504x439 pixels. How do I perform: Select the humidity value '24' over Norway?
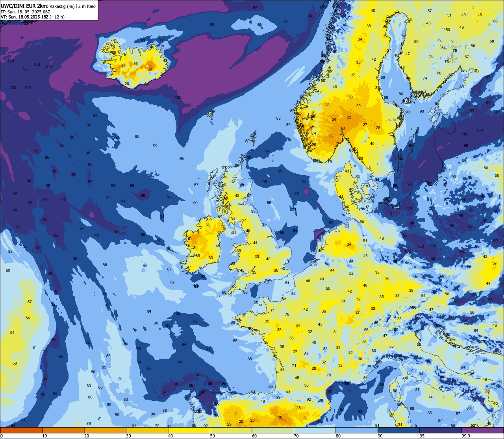pyautogui.click(x=334, y=120)
